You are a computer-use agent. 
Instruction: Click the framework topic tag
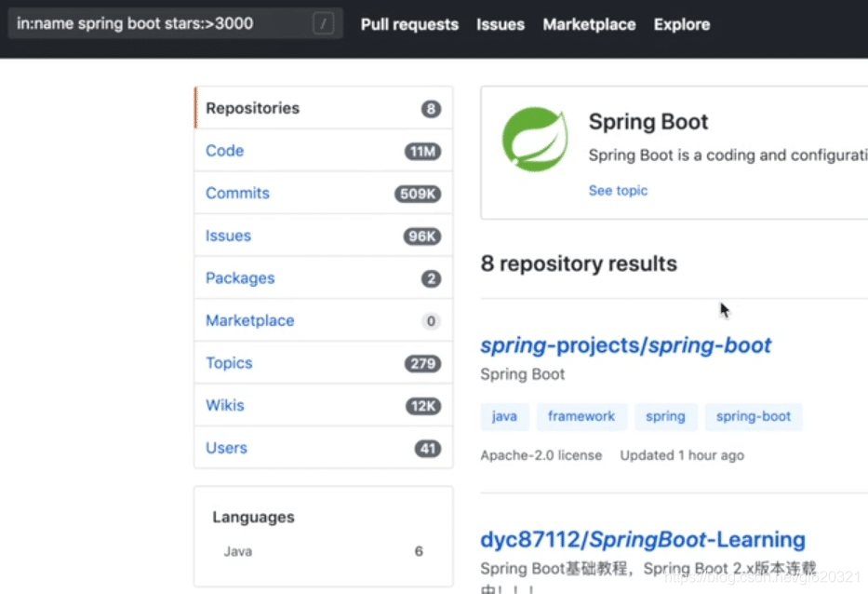(x=581, y=417)
